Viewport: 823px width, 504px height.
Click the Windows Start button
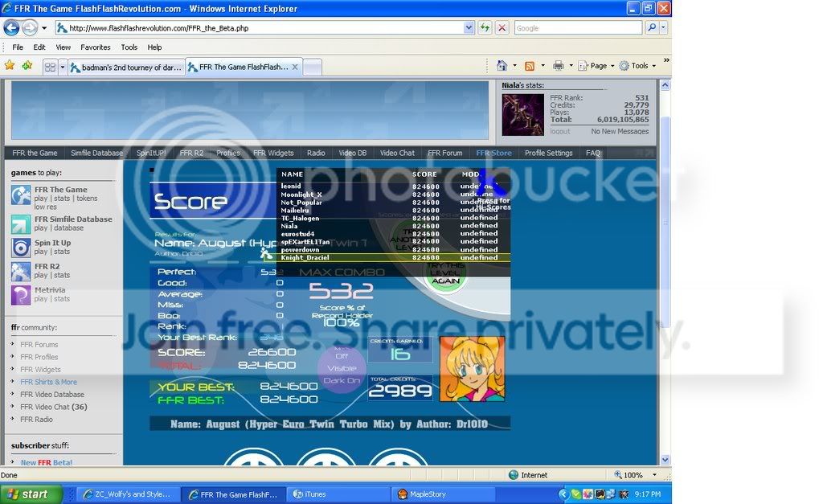point(27,494)
